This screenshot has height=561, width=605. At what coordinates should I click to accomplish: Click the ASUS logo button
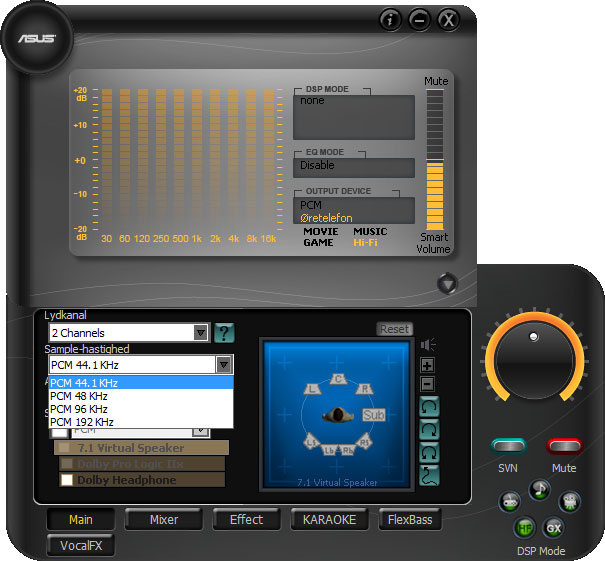click(37, 38)
